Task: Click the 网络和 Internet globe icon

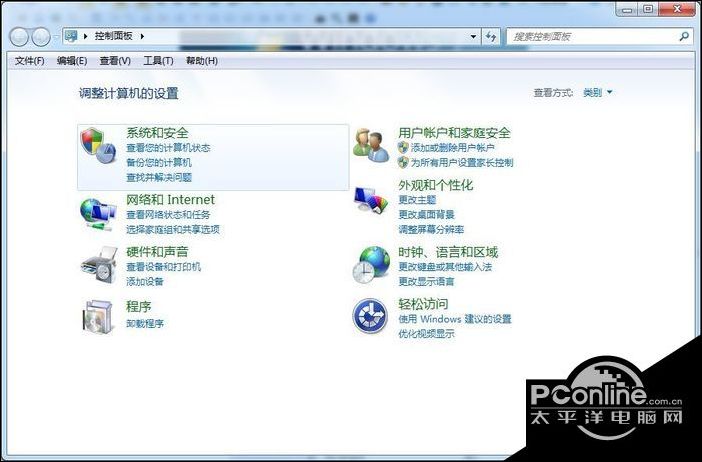Action: [98, 211]
